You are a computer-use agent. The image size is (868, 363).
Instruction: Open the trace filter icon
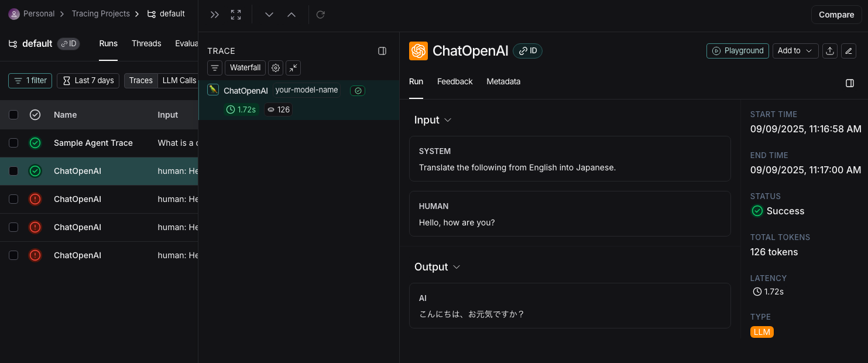pyautogui.click(x=214, y=68)
